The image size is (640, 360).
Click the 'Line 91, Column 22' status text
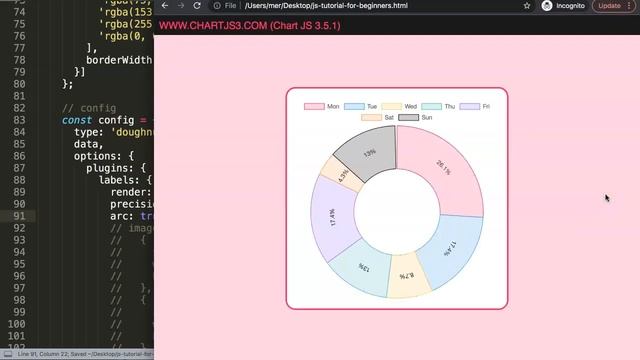(42, 354)
